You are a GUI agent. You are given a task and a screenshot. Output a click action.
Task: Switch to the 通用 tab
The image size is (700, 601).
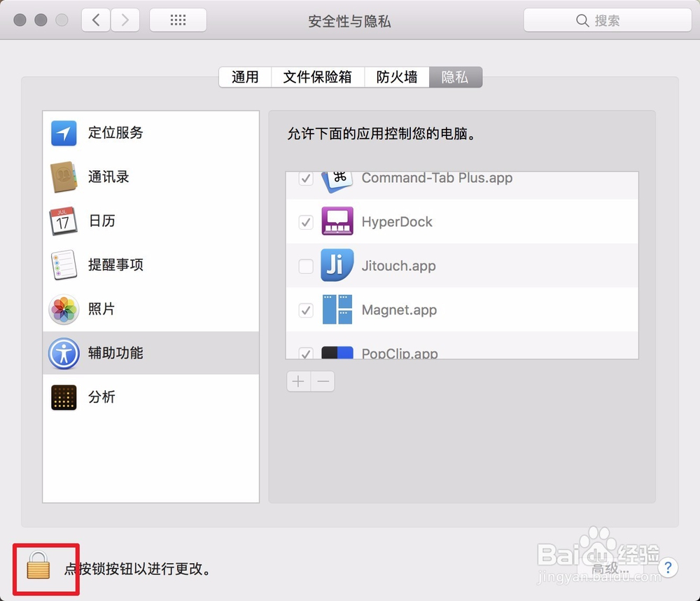pos(244,77)
